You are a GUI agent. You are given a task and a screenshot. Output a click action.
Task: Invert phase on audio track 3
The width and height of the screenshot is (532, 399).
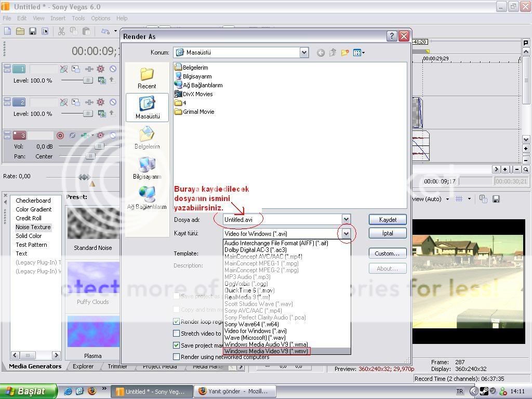click(x=72, y=136)
